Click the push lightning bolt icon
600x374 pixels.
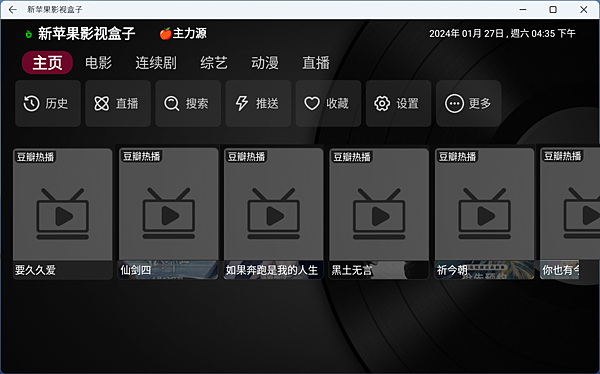241,103
